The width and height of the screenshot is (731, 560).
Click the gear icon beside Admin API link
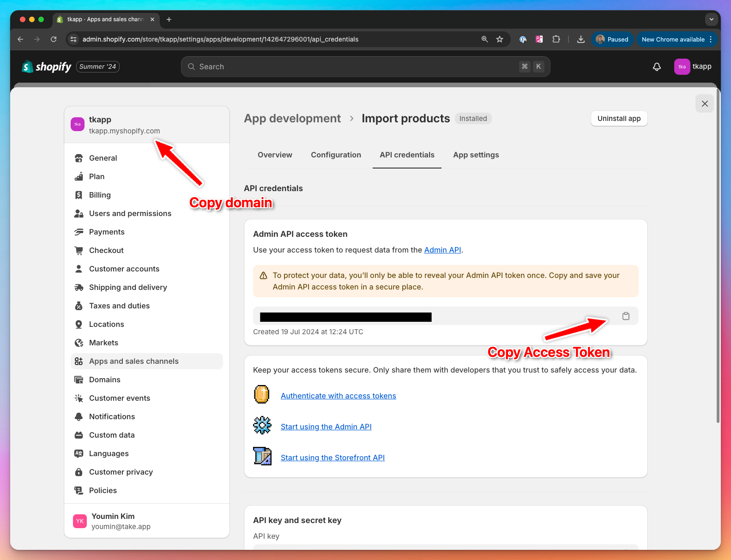click(262, 425)
